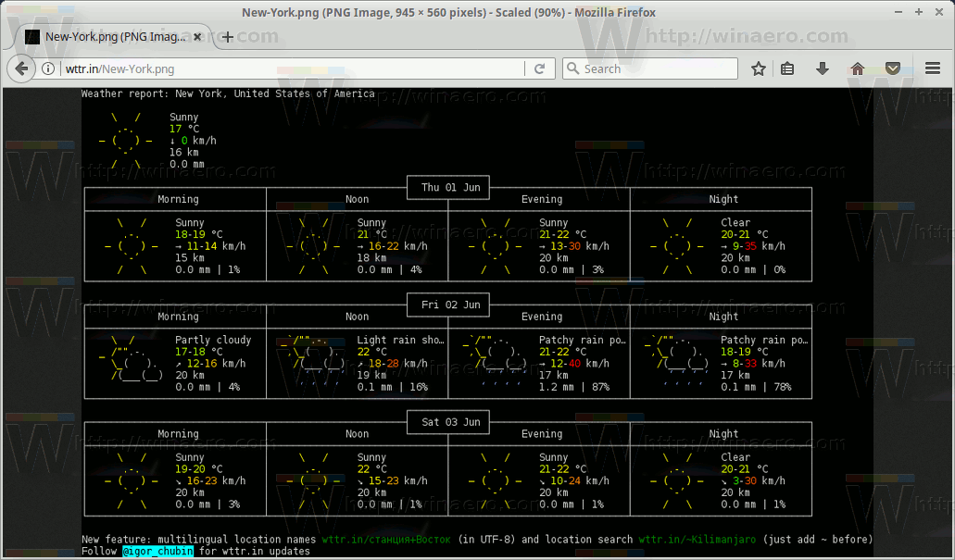Open the Firefox hamburger menu
Image resolution: width=955 pixels, height=560 pixels.
933,68
